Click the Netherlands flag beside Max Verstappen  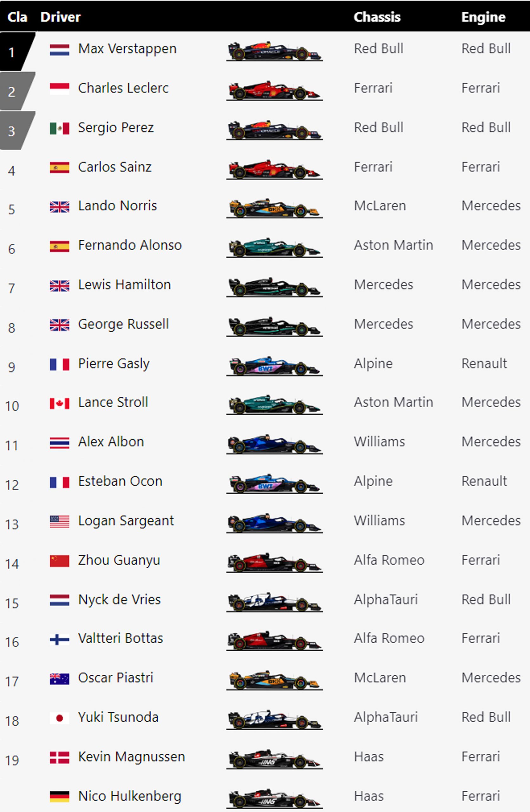click(x=59, y=49)
